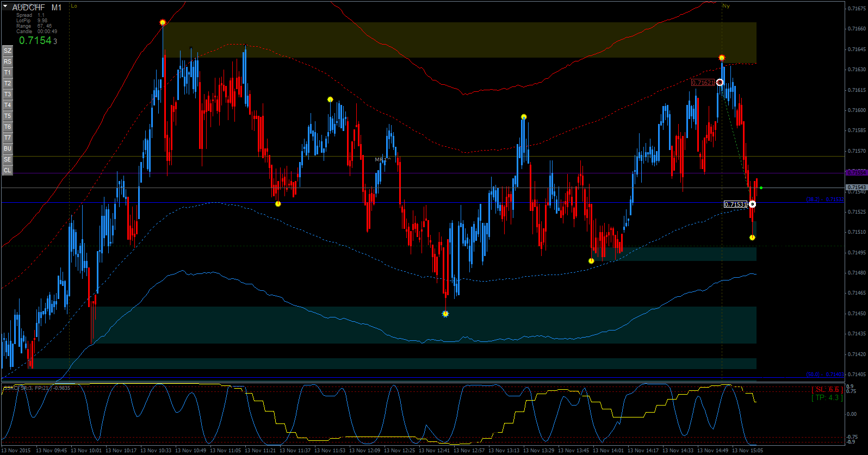The image size is (868, 455).
Task: Click the RS panel button
Action: click(x=8, y=61)
